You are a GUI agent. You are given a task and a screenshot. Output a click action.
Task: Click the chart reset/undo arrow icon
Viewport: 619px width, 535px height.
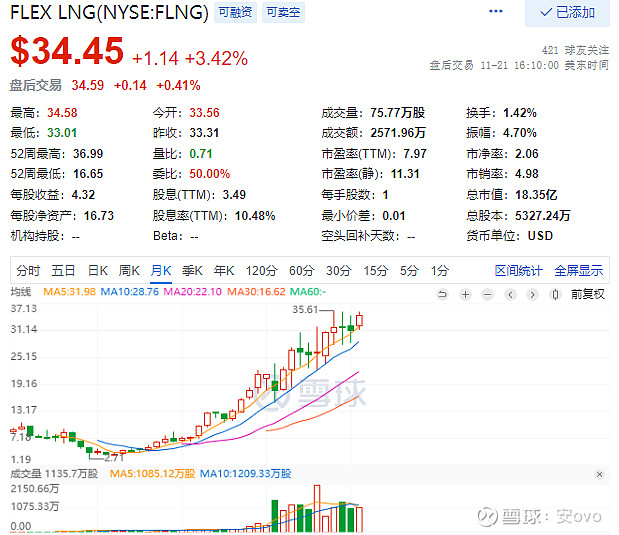tap(443, 295)
